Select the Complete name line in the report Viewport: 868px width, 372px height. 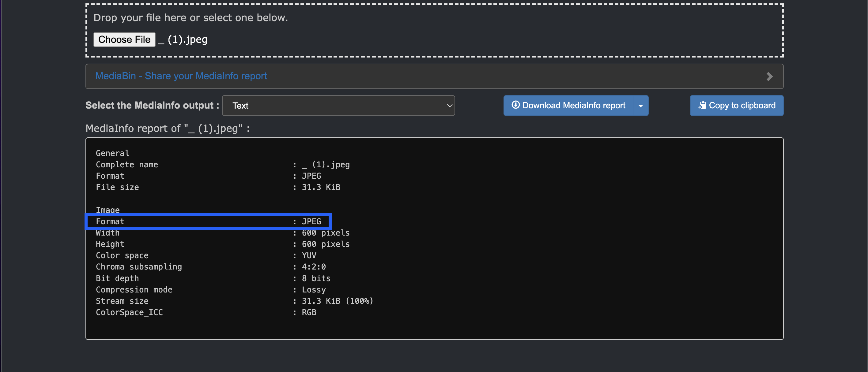[x=222, y=165]
